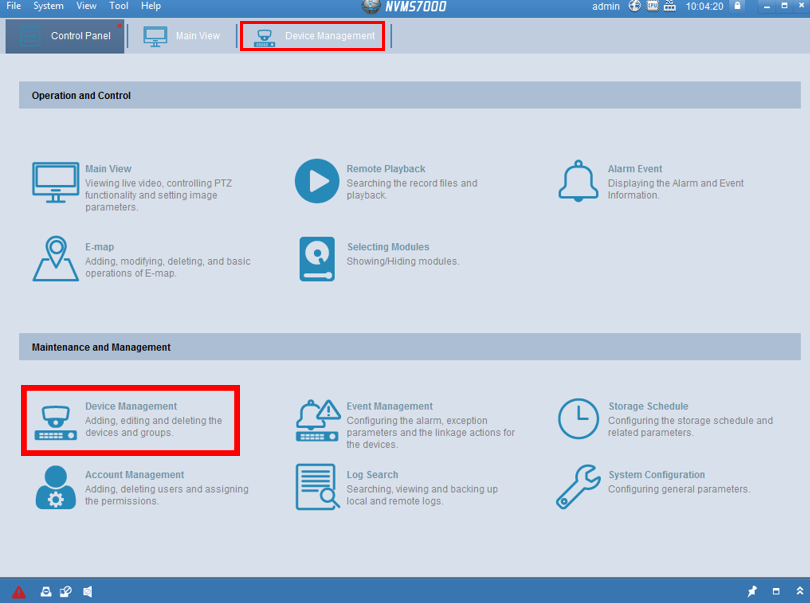This screenshot has width=810, height=603.
Task: Open Storage Schedule clock icon
Action: coord(578,419)
